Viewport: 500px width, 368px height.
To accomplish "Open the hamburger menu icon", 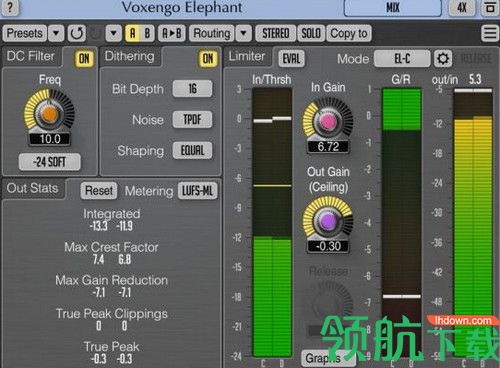I will (x=490, y=33).
